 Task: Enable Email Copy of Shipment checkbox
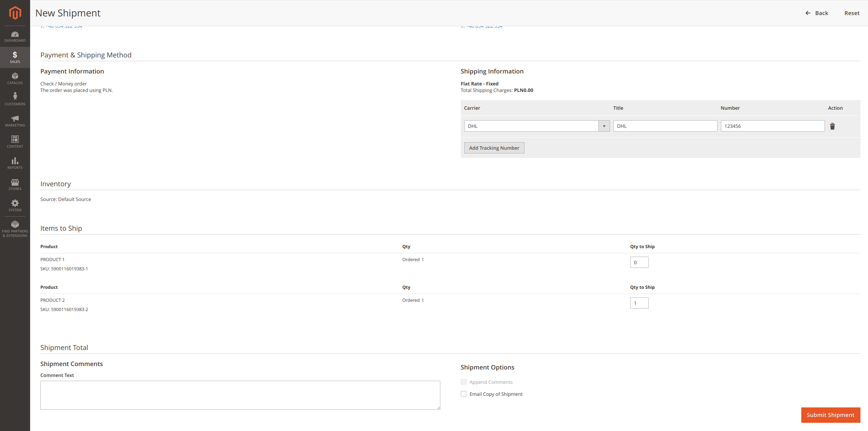click(x=464, y=394)
